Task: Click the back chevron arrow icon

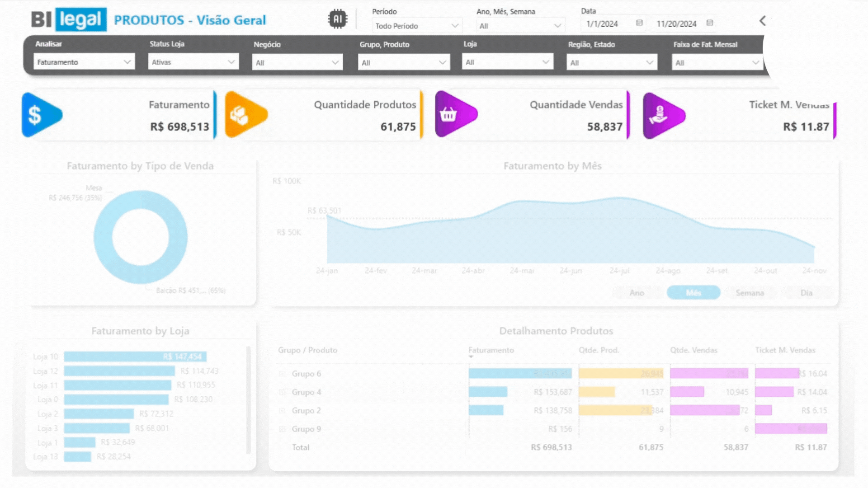Action: [x=763, y=21]
